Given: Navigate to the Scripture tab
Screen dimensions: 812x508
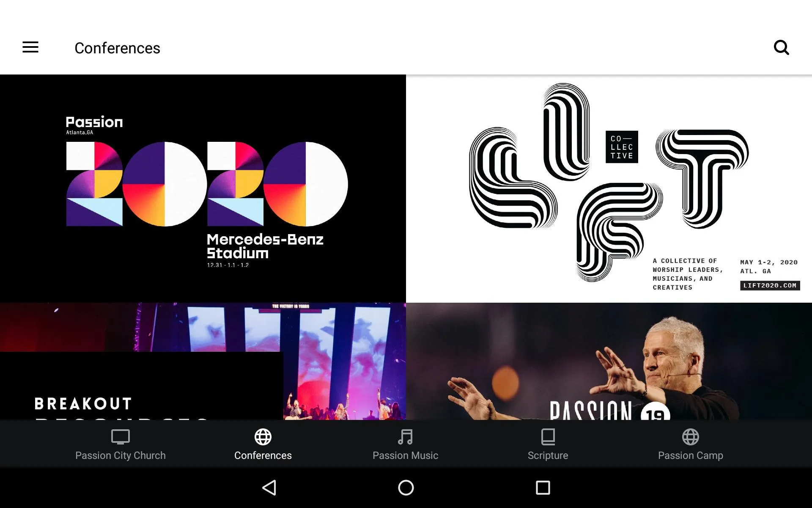Looking at the screenshot, I should [548, 444].
